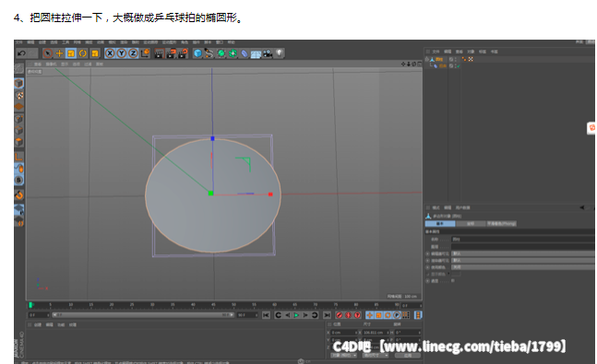Expand the object coordinate mode dropdown
Screen dimensions: 597x364
coord(343,356)
